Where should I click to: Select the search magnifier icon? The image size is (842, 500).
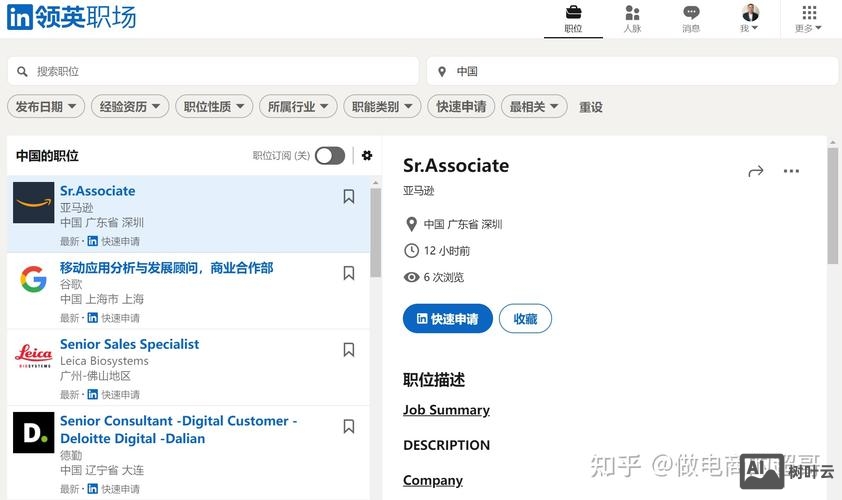click(x=22, y=71)
